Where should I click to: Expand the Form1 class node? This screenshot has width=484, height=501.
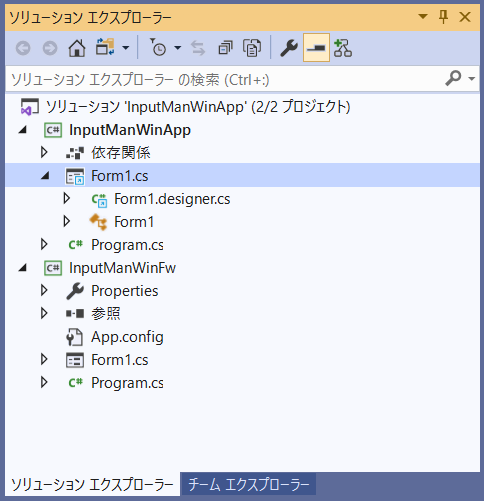(x=67, y=221)
